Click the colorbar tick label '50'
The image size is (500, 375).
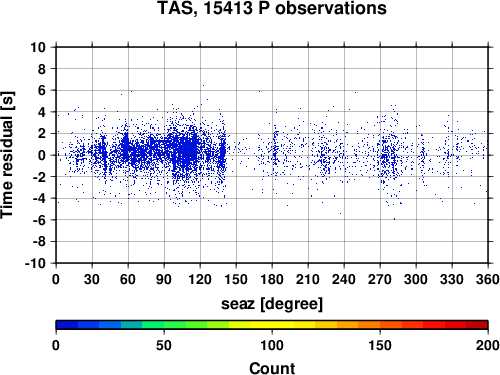tap(164, 345)
